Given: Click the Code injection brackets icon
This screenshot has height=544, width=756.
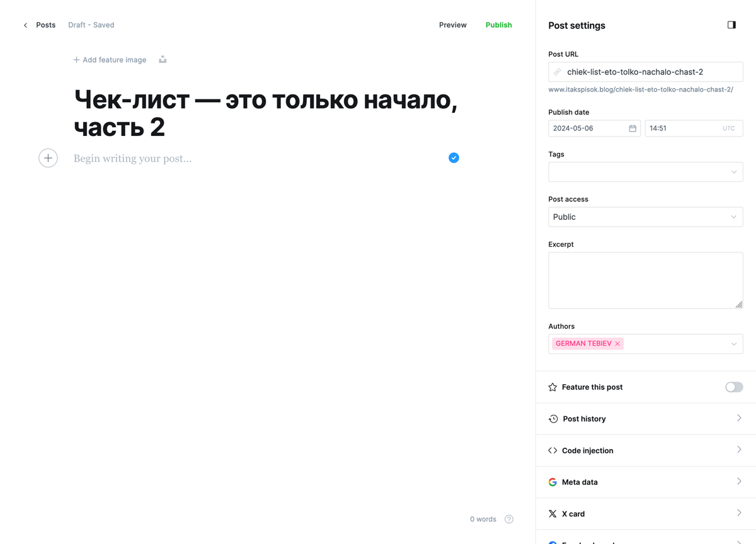Looking at the screenshot, I should 553,450.
